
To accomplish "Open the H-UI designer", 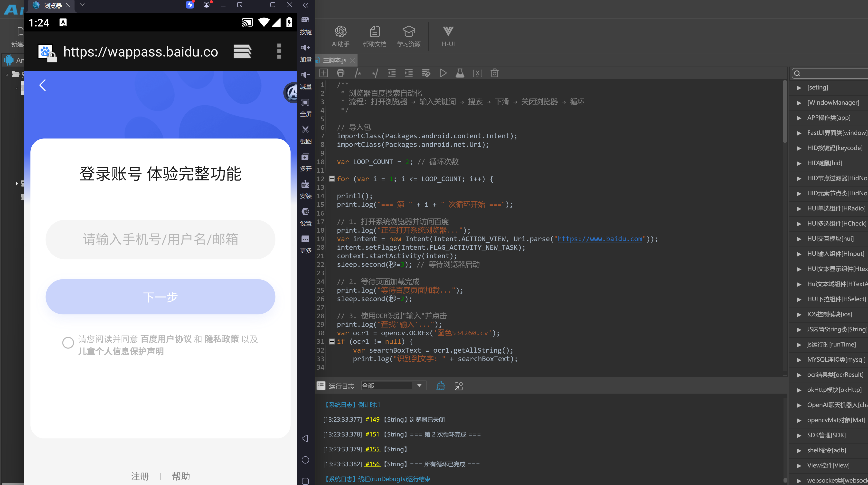I will pyautogui.click(x=448, y=36).
